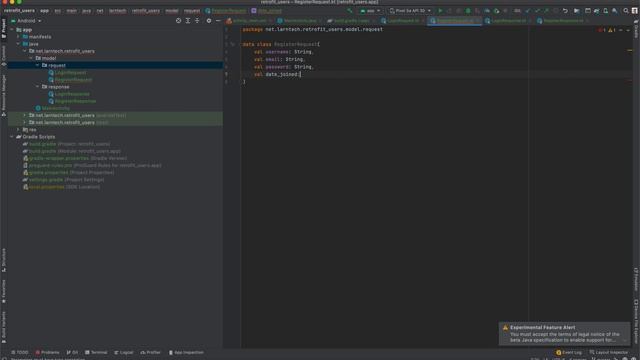
Task: Open Build Variants sidebar tool window
Action: 4,327
